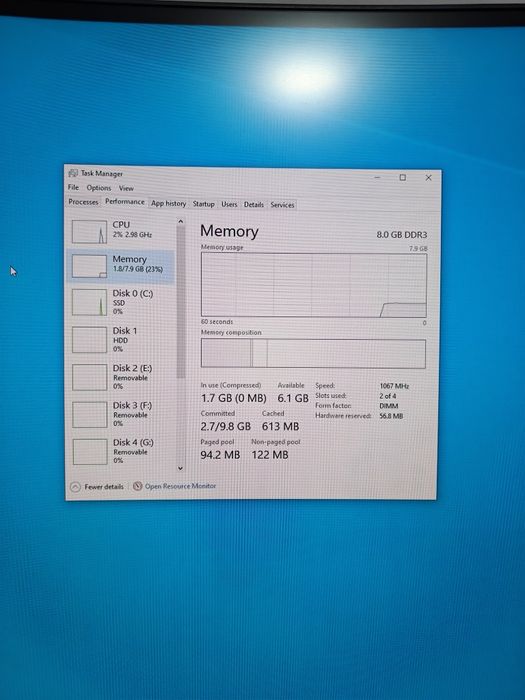Click the sidebar vertical scrollbar thumb

click(180, 302)
